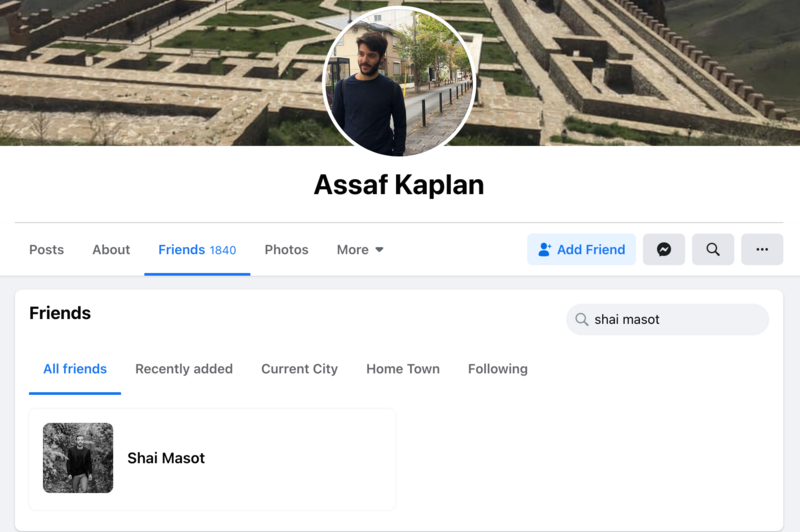The width and height of the screenshot is (800, 532).
Task: Click the add-person icon in Add Friend
Action: click(x=545, y=250)
